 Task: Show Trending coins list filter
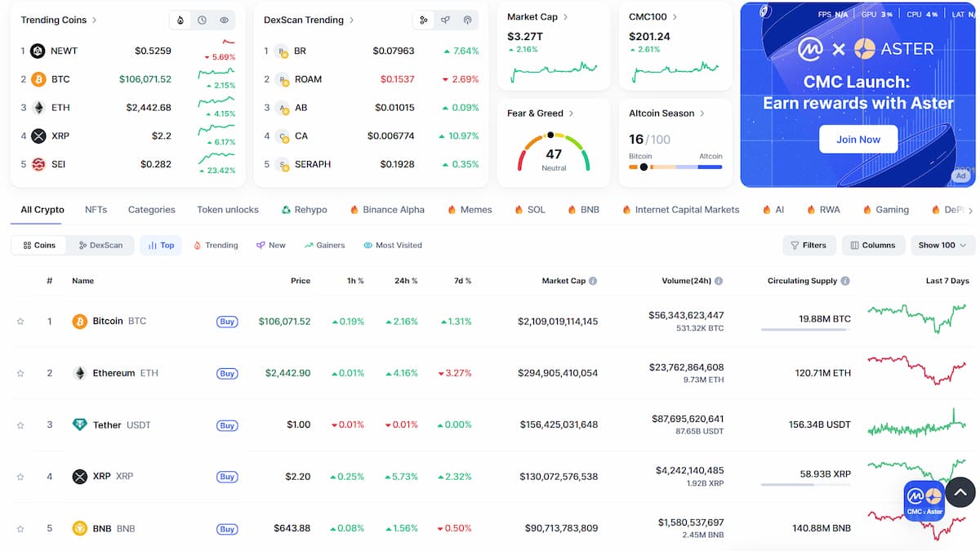tap(216, 245)
